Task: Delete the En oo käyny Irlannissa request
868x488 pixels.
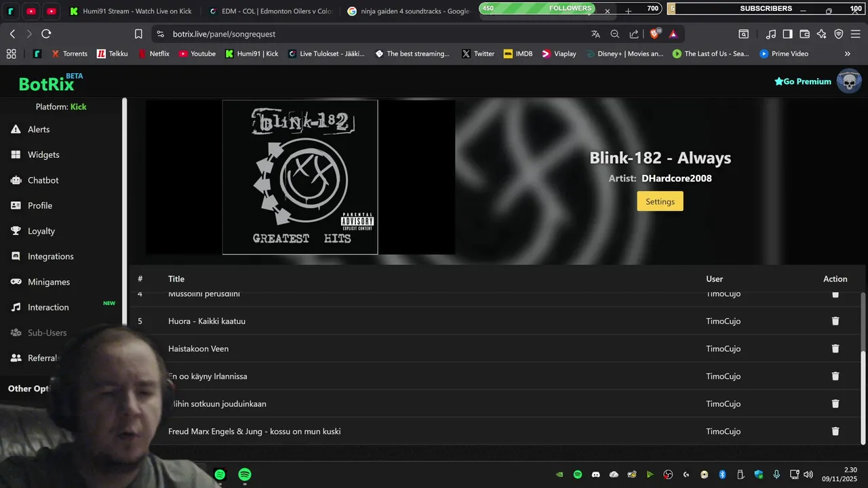Action: click(835, 376)
